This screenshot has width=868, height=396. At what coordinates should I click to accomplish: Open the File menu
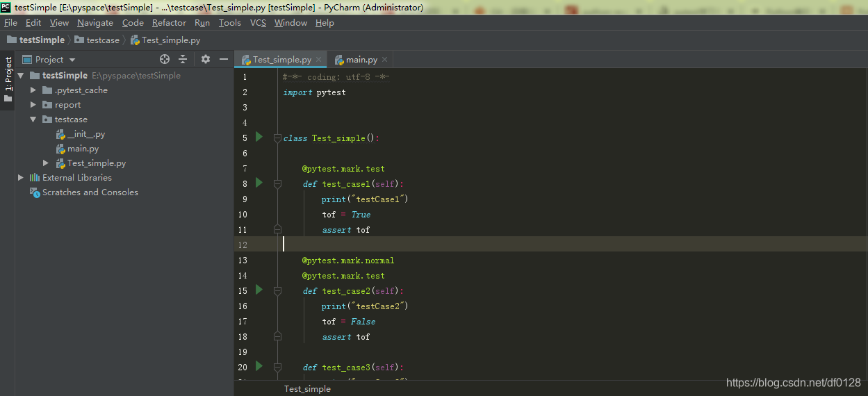[10, 23]
